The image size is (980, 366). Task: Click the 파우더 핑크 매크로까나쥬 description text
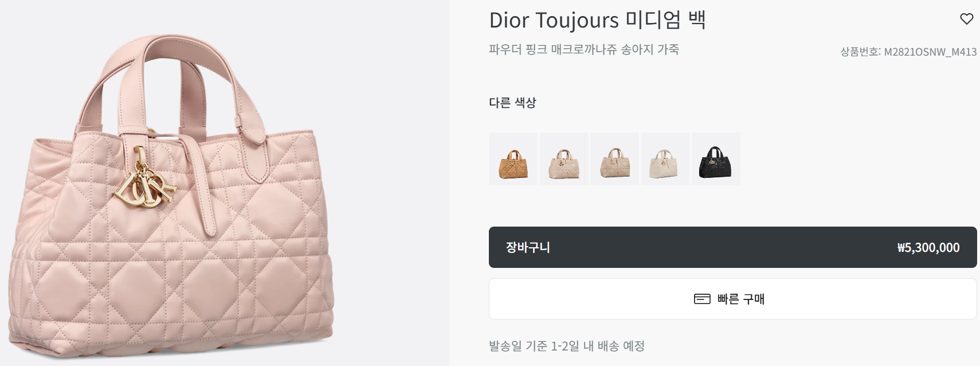tap(583, 49)
